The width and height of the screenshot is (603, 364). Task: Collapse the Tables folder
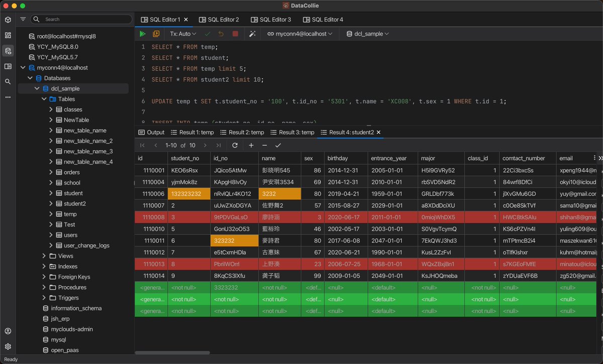click(x=44, y=99)
